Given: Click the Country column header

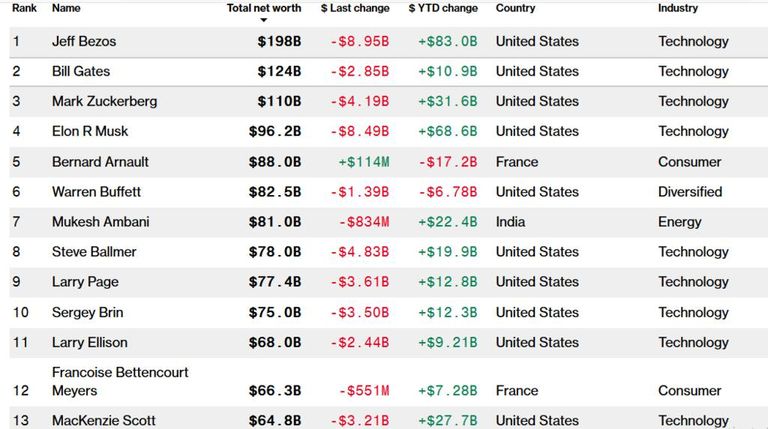Looking at the screenshot, I should tap(515, 8).
